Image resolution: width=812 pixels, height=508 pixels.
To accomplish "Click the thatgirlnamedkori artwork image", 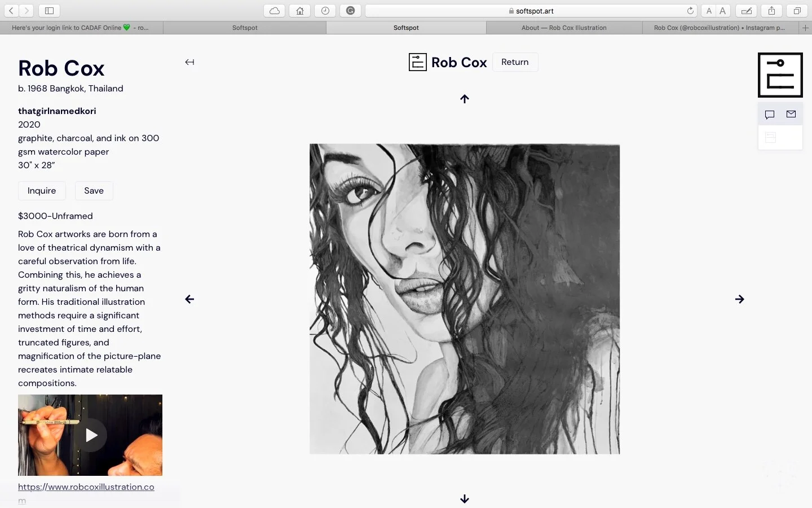I will [465, 299].
